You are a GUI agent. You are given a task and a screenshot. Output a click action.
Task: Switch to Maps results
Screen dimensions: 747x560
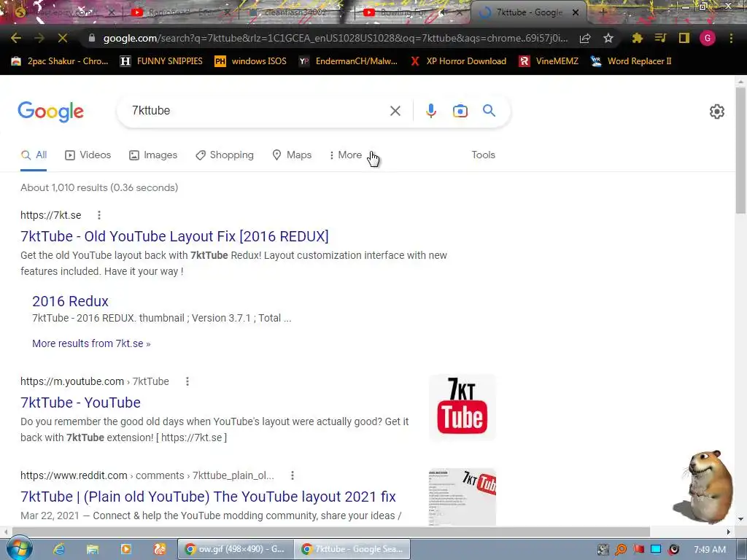tap(292, 155)
